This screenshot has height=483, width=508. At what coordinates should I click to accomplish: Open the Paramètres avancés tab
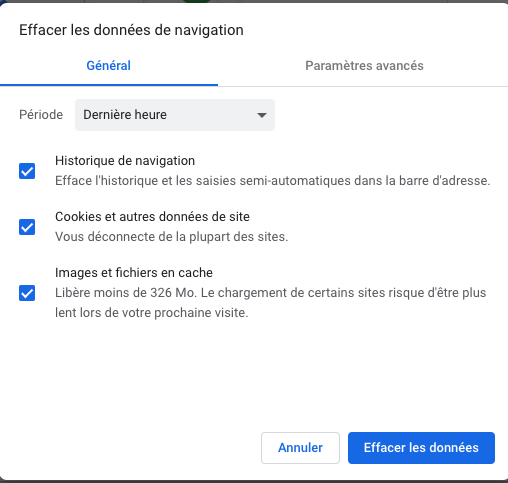pos(364,66)
